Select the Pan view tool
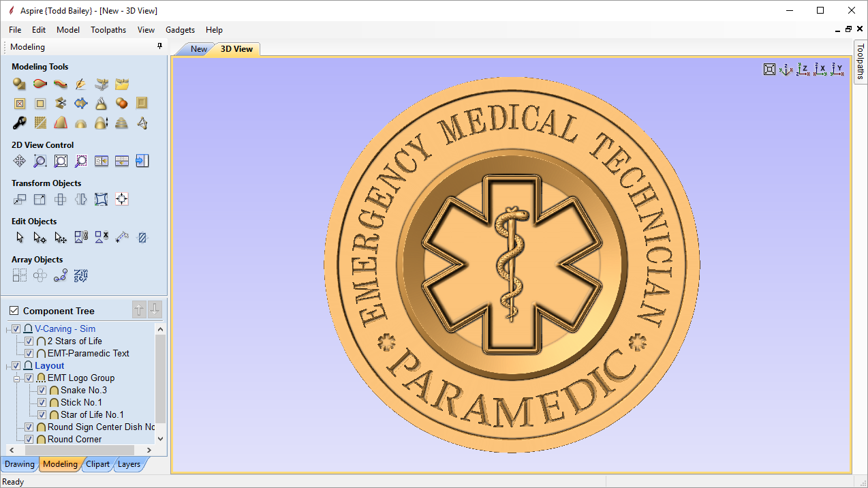Viewport: 868px width, 488px height. 20,162
